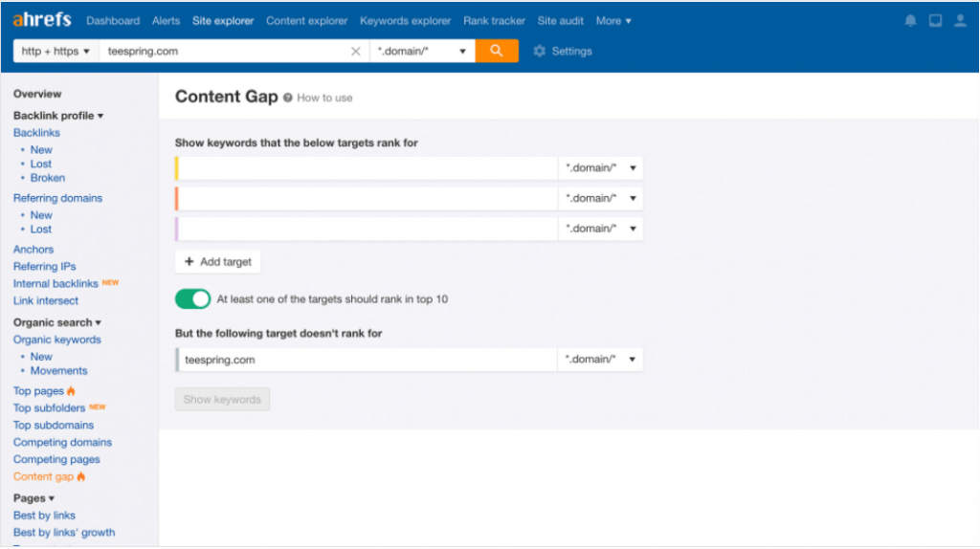This screenshot has height=549, width=980.
Task: Click the flame icon beside Content gap
Action: click(81, 476)
